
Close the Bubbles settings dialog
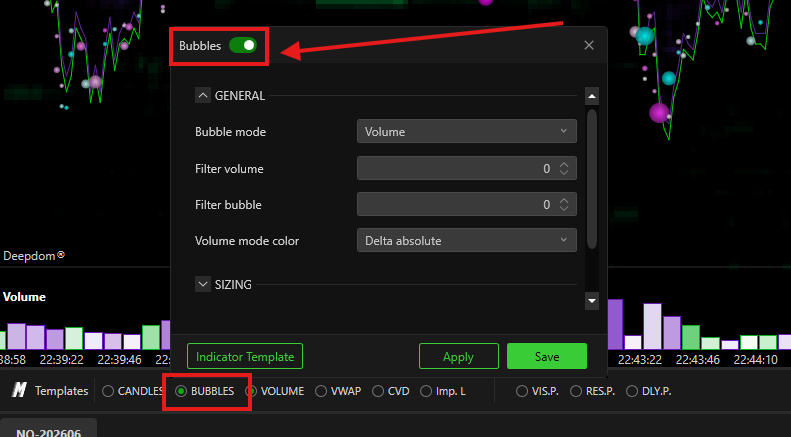589,45
